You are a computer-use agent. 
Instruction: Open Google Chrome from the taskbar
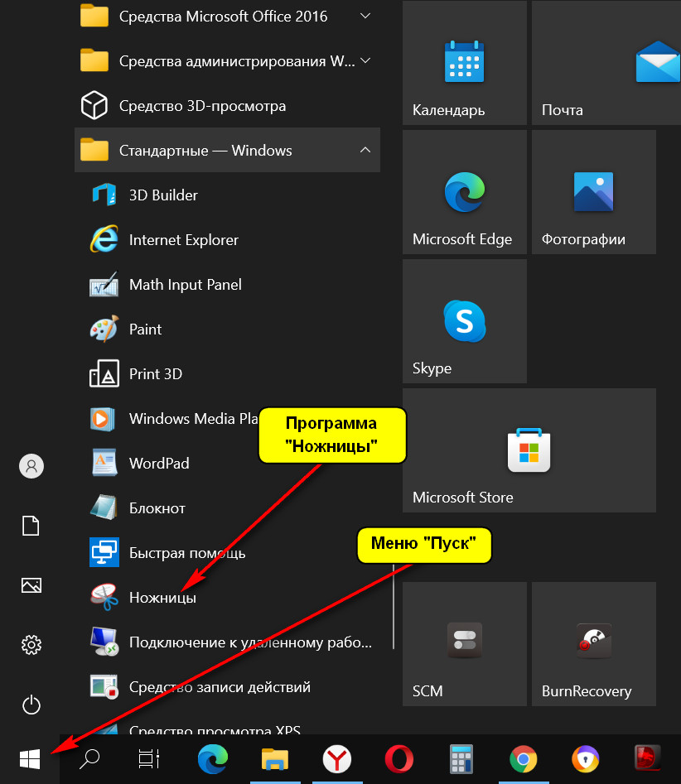click(x=524, y=759)
